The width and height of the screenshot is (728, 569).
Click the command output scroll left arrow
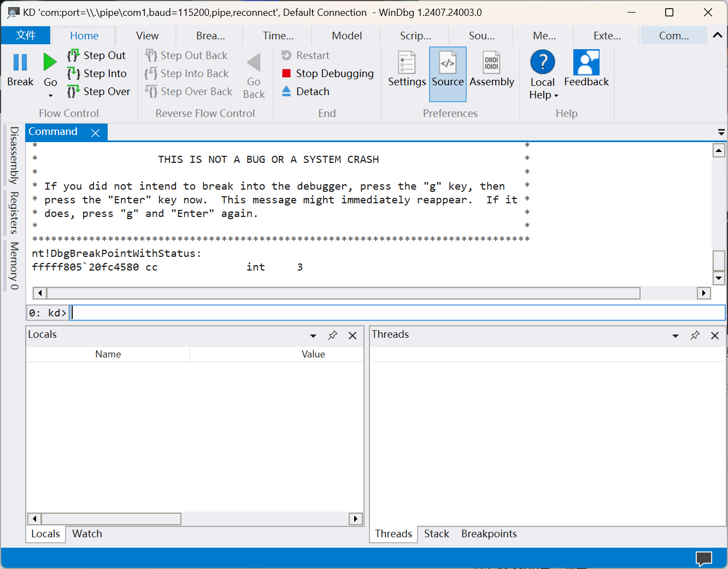tap(39, 293)
